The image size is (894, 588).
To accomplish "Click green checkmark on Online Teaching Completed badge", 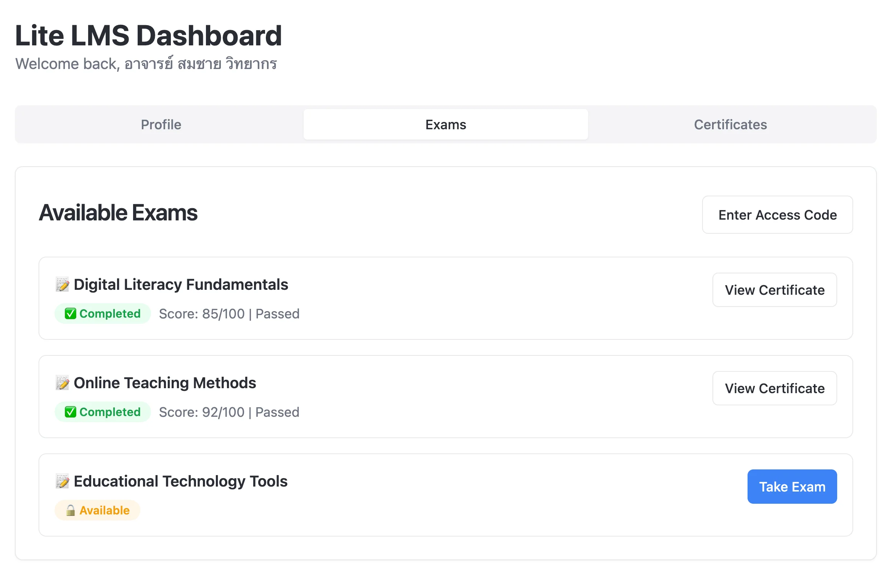I will [70, 412].
